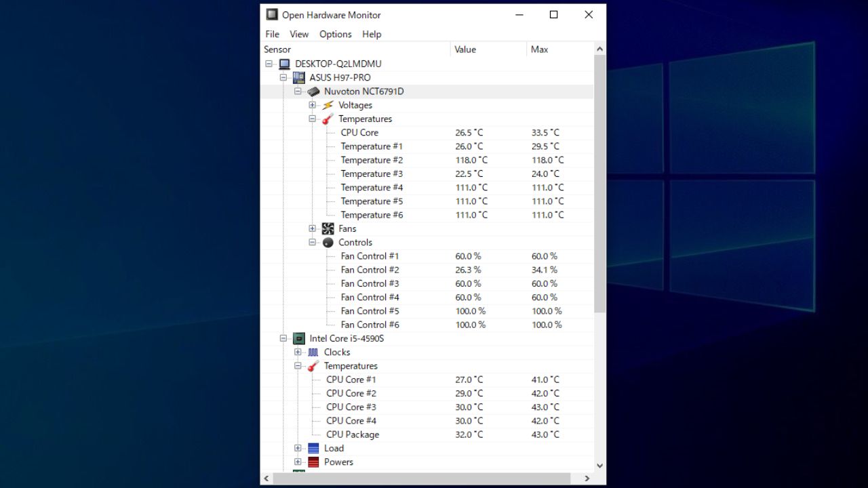Select the CPU Core #2 row

(427, 393)
